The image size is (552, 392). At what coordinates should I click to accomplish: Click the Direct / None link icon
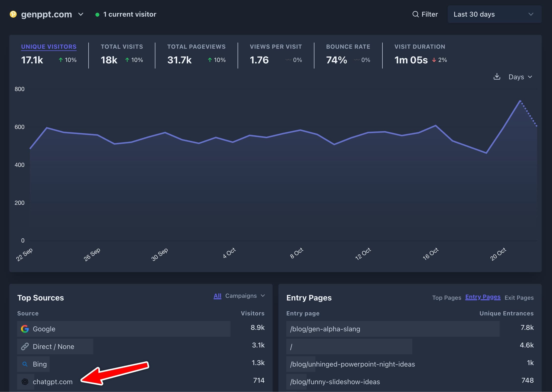click(25, 346)
